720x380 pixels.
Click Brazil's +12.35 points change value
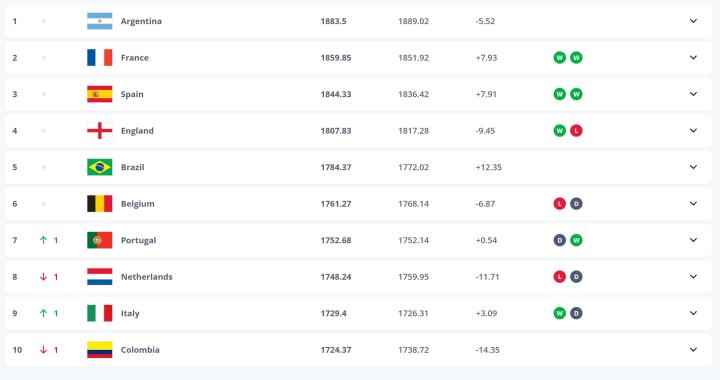point(489,167)
